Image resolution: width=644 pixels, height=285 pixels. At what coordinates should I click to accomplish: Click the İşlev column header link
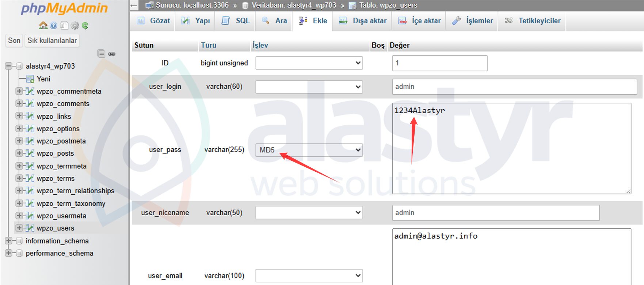point(260,45)
